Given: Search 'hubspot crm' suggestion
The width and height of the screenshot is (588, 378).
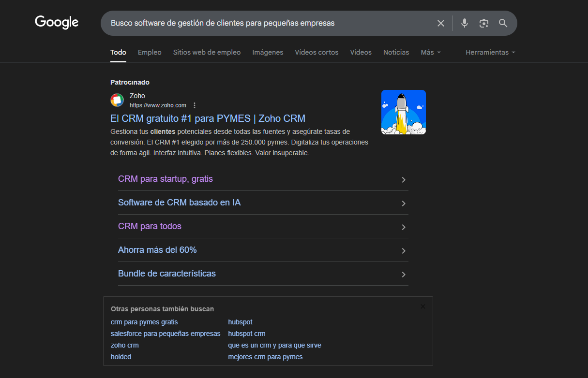Looking at the screenshot, I should click(x=247, y=334).
